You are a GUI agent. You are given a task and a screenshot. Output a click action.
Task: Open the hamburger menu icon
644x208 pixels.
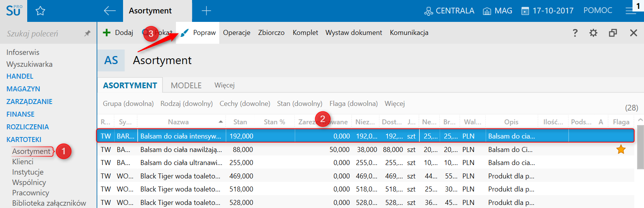click(631, 11)
